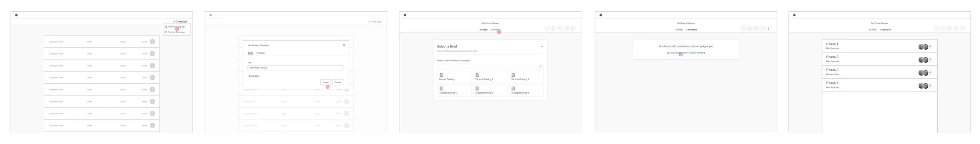This screenshot has height=144, width=980.
Task: Open the three-dot more menu on the Select a Brief screen
Action: pos(573,29)
